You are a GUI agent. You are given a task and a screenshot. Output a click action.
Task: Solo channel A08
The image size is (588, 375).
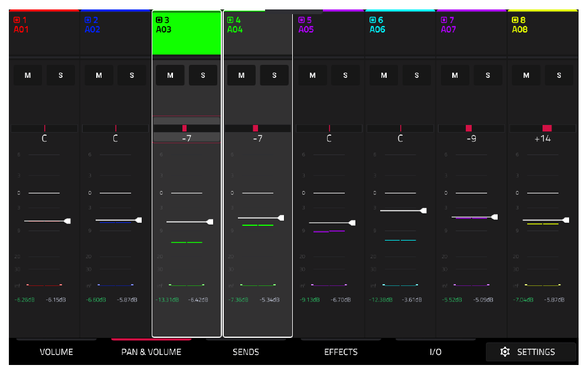[x=559, y=75]
